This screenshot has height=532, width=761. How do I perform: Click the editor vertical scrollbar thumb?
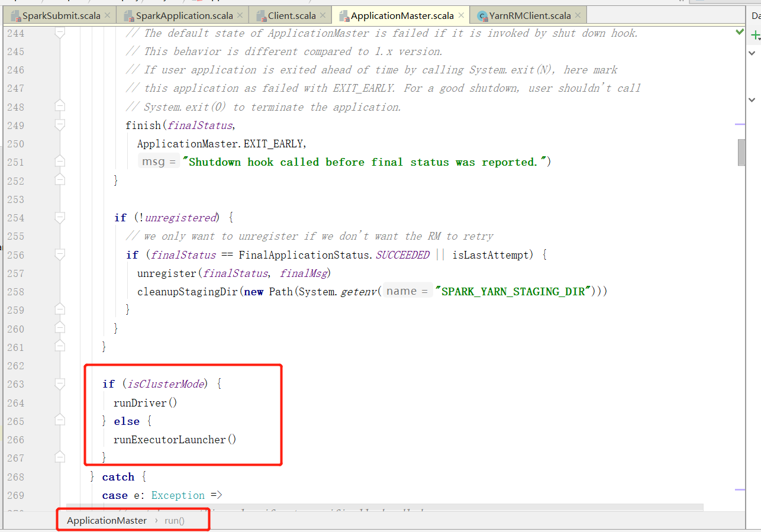click(x=741, y=152)
